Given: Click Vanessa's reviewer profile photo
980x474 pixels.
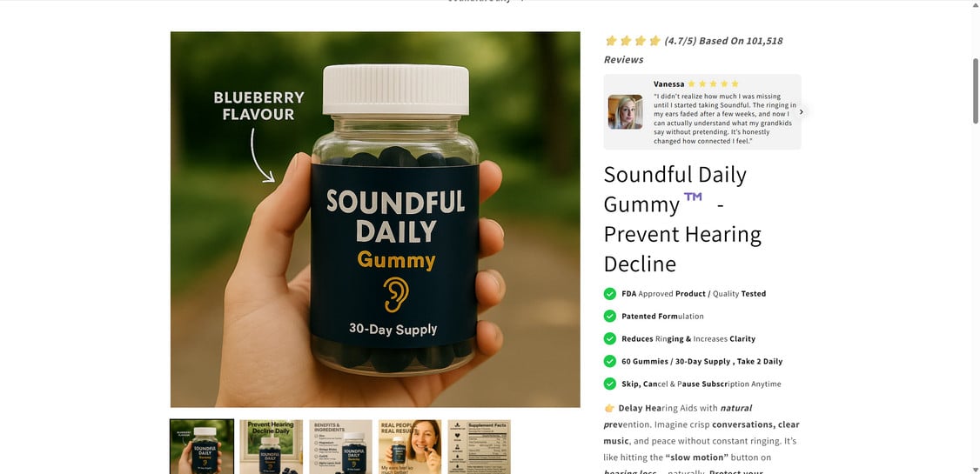Looking at the screenshot, I should (626, 112).
